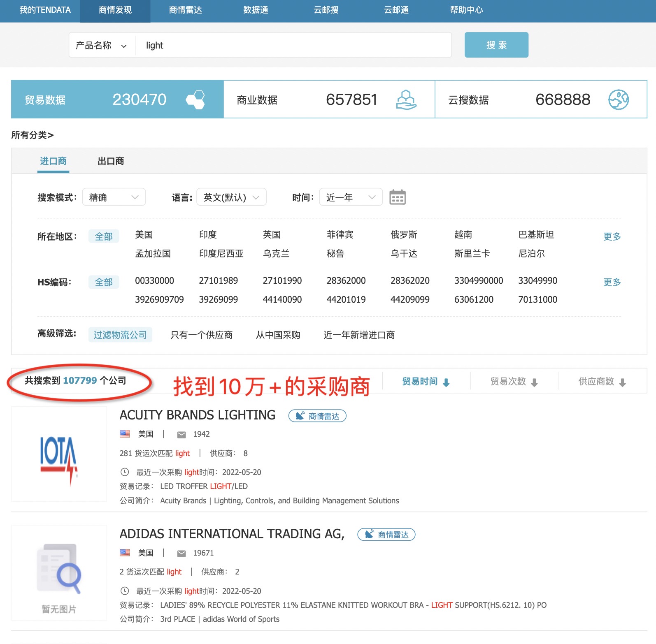
Task: Select 全部 for 所在地区
Action: (x=104, y=236)
